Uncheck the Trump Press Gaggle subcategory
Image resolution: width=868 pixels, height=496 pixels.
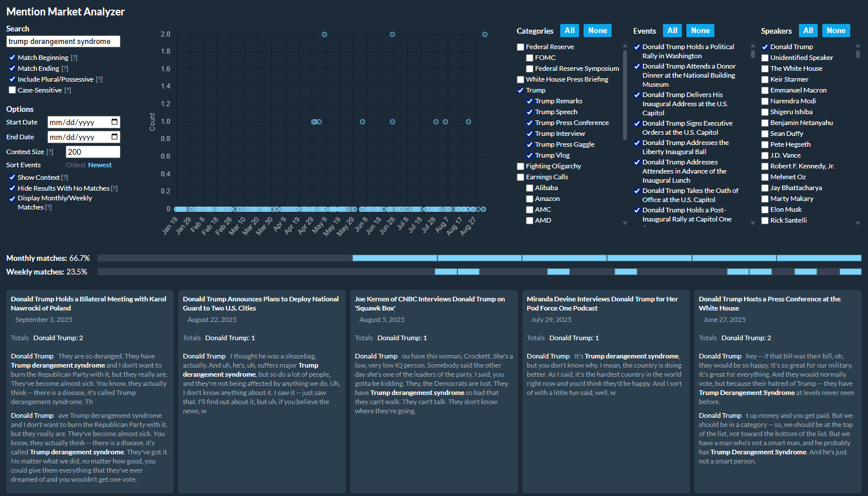[x=529, y=144]
